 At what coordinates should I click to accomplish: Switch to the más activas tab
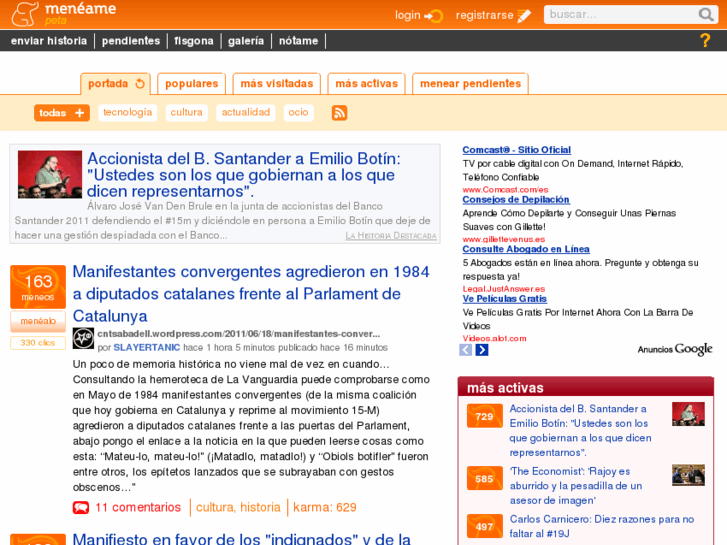coord(367,84)
